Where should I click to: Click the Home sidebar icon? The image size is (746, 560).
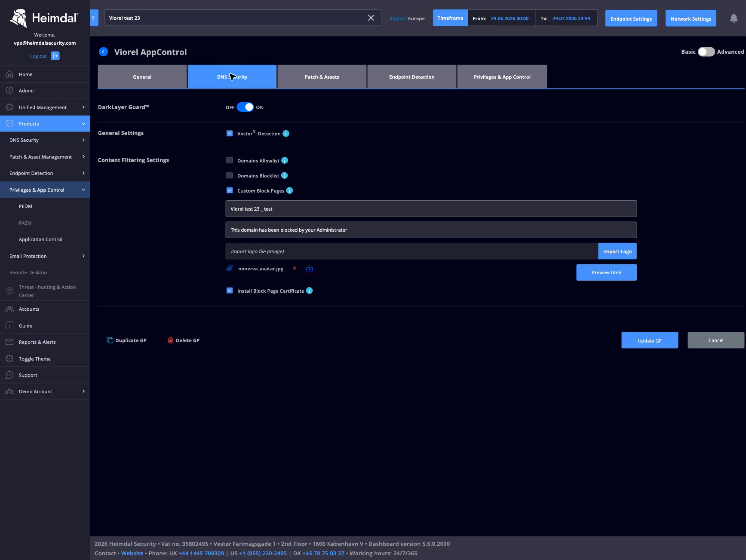click(9, 74)
